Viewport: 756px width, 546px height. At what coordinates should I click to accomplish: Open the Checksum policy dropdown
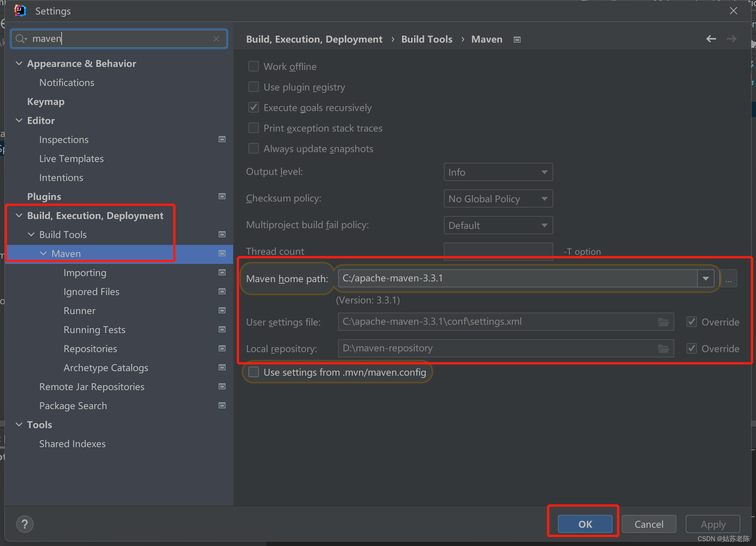[x=498, y=199]
